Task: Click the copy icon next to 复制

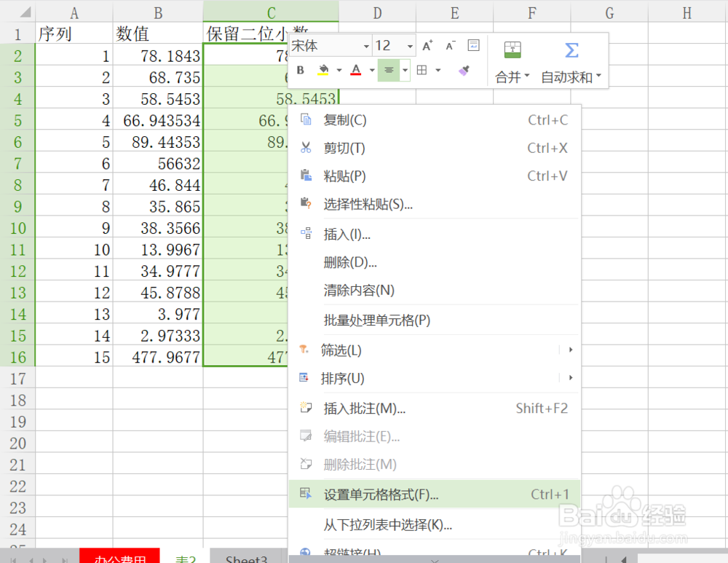Action: click(x=308, y=119)
